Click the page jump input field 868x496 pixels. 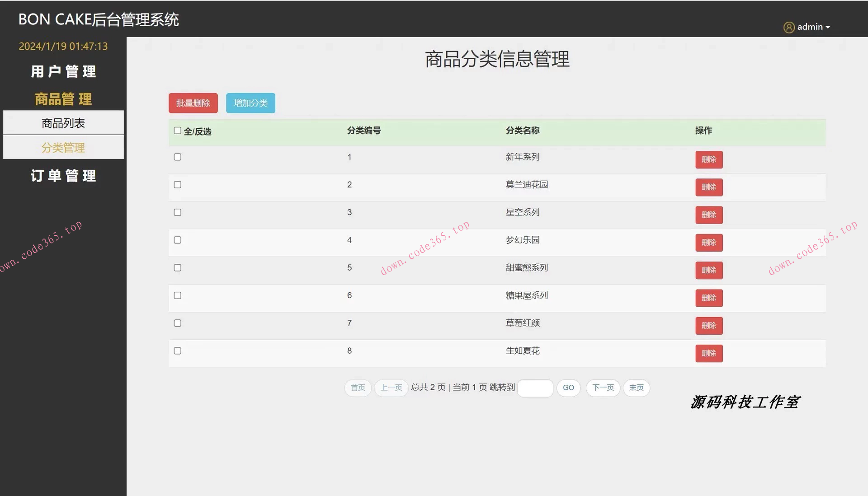(x=535, y=388)
